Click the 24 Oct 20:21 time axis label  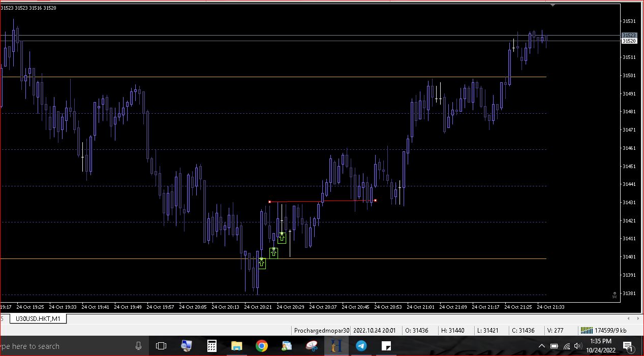(x=258, y=307)
